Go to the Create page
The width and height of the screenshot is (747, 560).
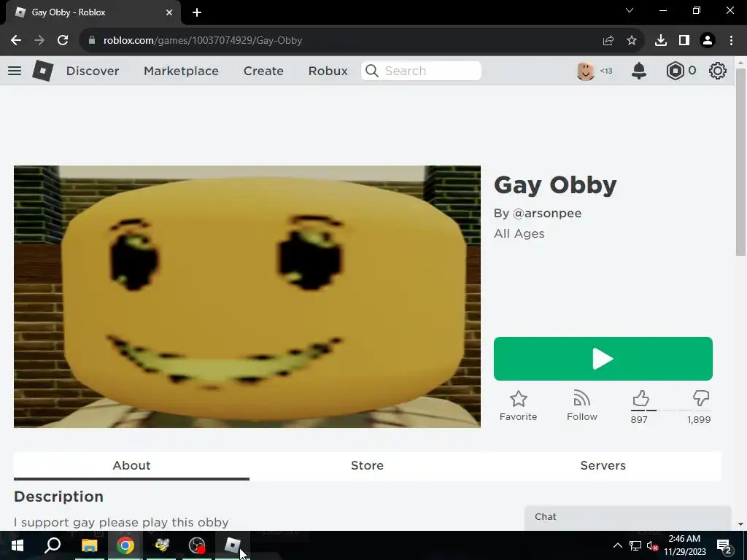point(263,71)
